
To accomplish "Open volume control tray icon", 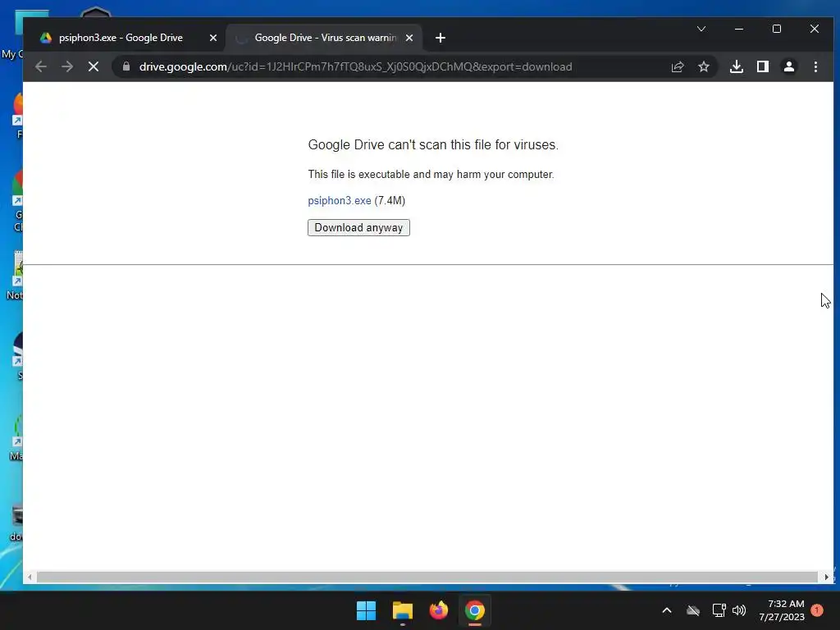I will tap(739, 610).
